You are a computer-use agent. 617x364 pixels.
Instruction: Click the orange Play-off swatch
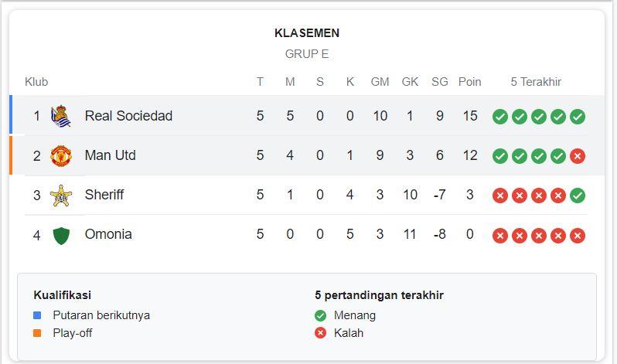[37, 333]
